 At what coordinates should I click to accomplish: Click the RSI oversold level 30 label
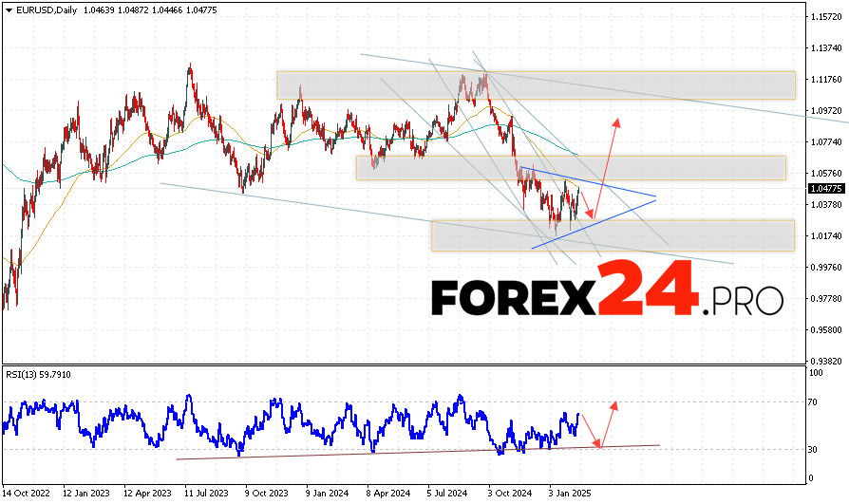point(813,449)
